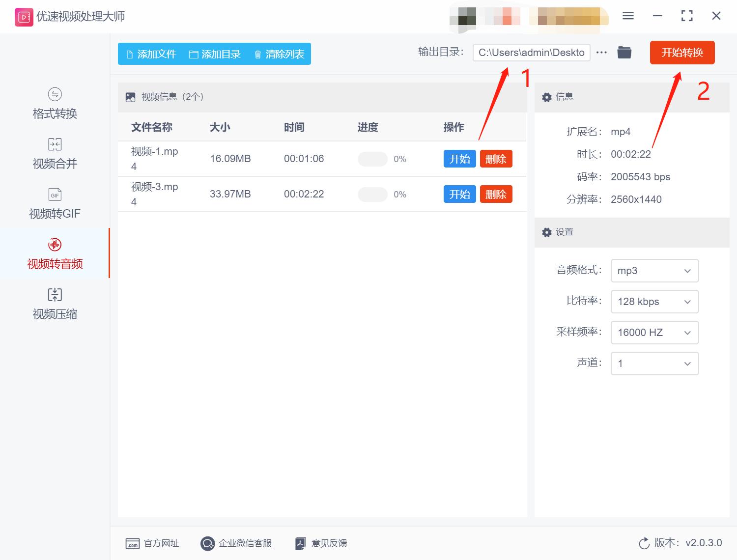Open the hamburger menu in title bar
Viewport: 737px width, 560px height.
[628, 16]
